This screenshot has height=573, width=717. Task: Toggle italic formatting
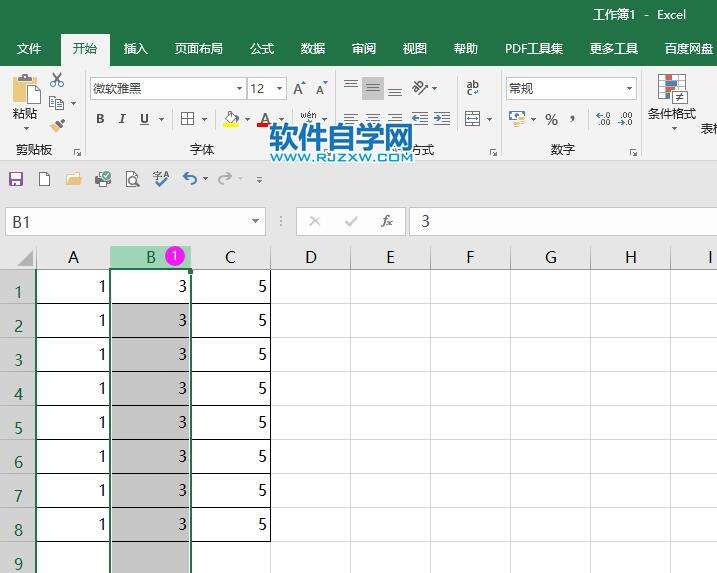tap(122, 119)
